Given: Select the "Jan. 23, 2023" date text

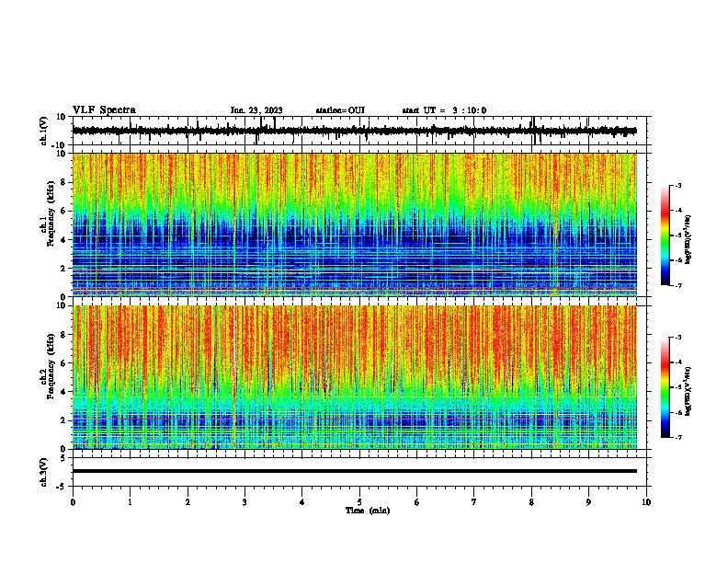Looking at the screenshot, I should pyautogui.click(x=256, y=110).
